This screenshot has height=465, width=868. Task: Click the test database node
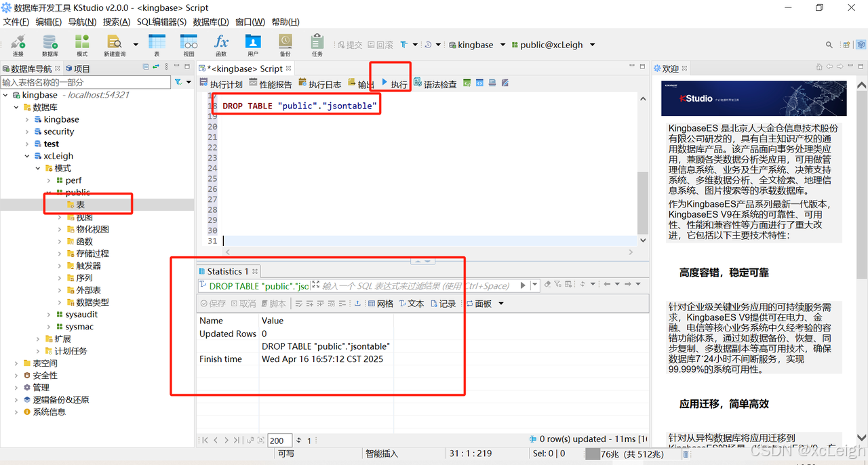click(x=52, y=144)
